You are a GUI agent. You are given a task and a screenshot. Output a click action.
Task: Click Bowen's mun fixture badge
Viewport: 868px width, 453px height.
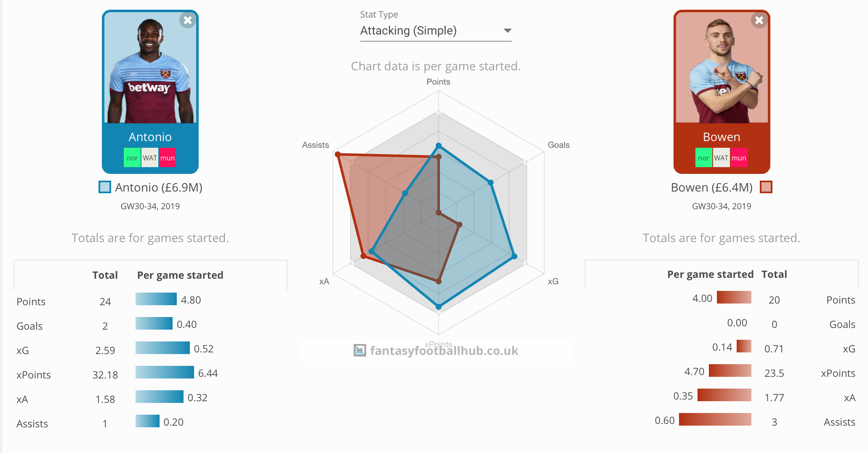739,158
